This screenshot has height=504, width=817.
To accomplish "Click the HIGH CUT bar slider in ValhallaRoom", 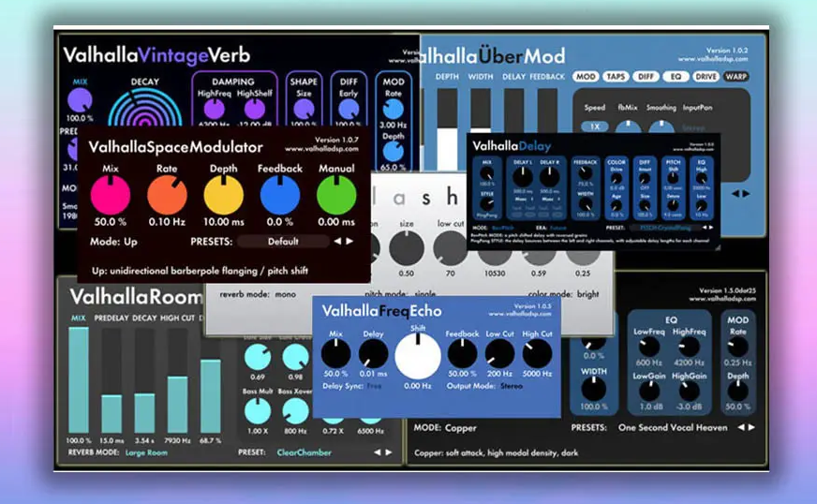I will pos(177,380).
